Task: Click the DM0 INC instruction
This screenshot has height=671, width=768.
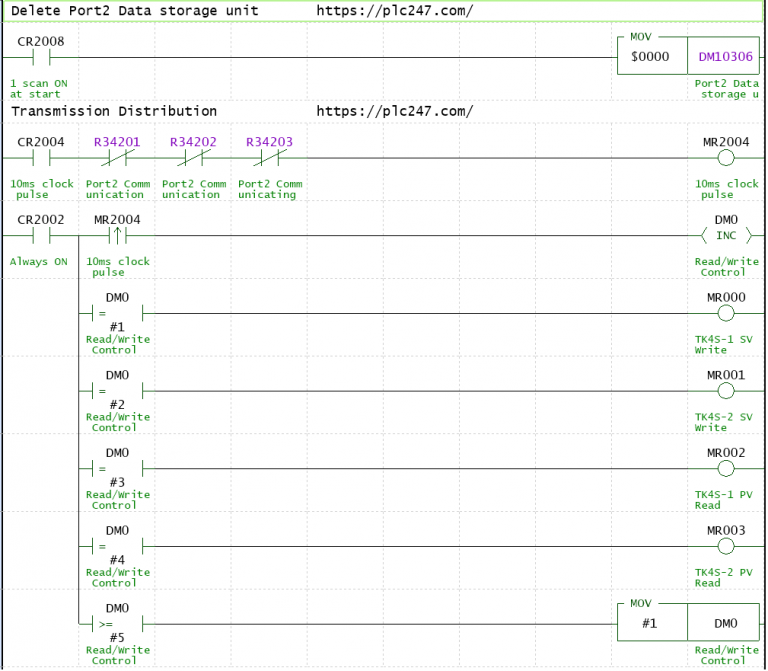Action: [x=726, y=236]
